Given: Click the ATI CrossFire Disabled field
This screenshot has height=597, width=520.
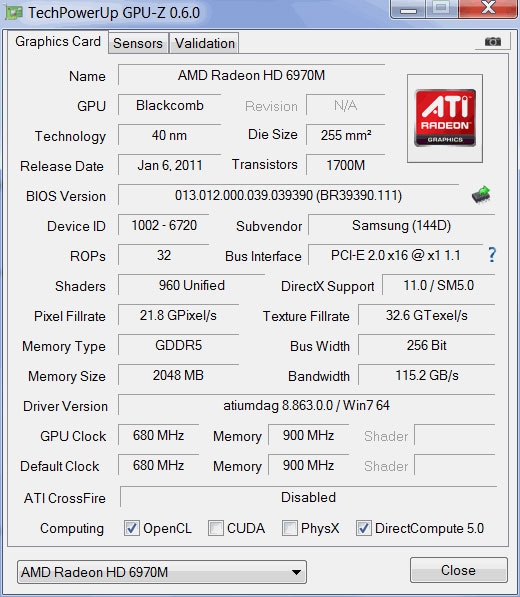Looking at the screenshot, I should [308, 497].
